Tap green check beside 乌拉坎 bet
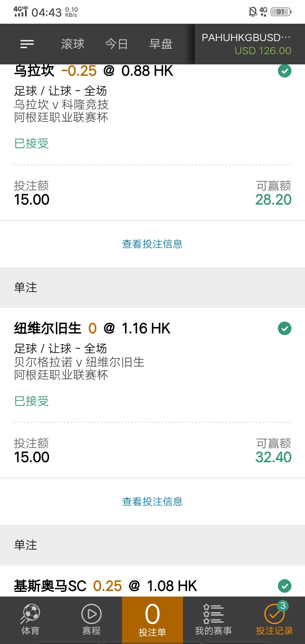305x644 pixels. [285, 71]
